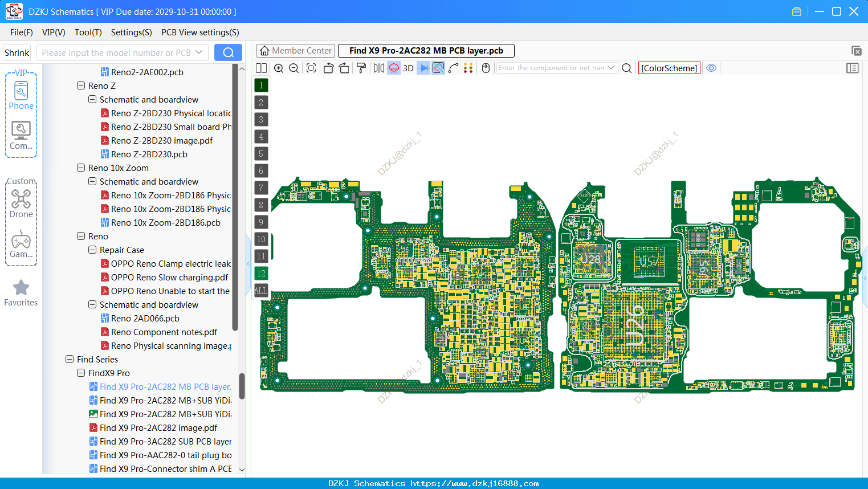The image size is (868, 489).
Task: Zoom in on the PCB view
Action: pyautogui.click(x=279, y=68)
